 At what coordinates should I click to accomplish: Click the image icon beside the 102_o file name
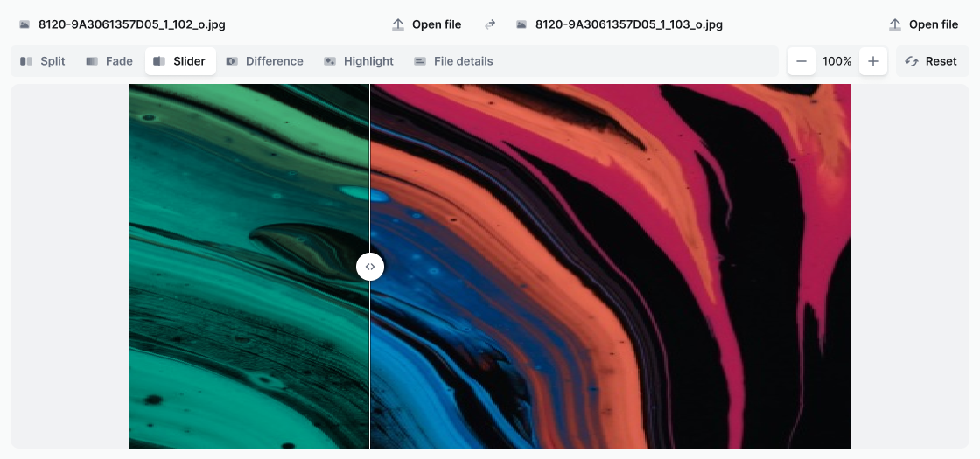point(24,24)
